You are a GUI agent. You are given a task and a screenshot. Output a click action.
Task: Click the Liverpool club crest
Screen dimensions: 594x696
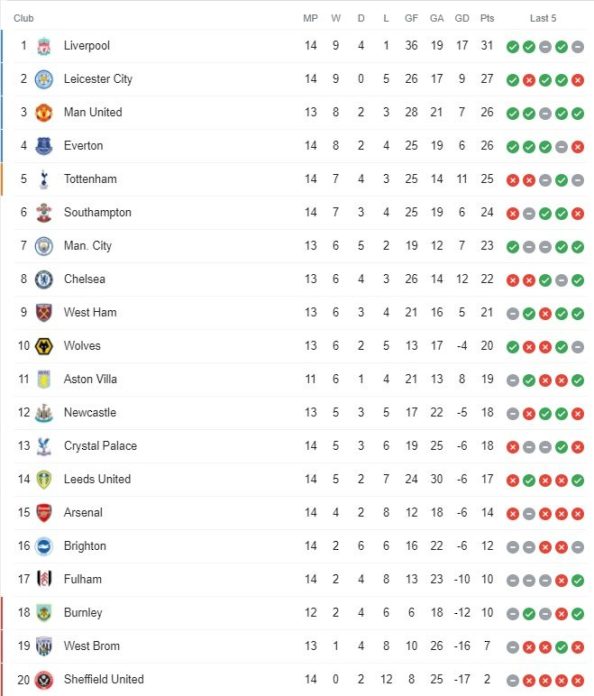44,46
